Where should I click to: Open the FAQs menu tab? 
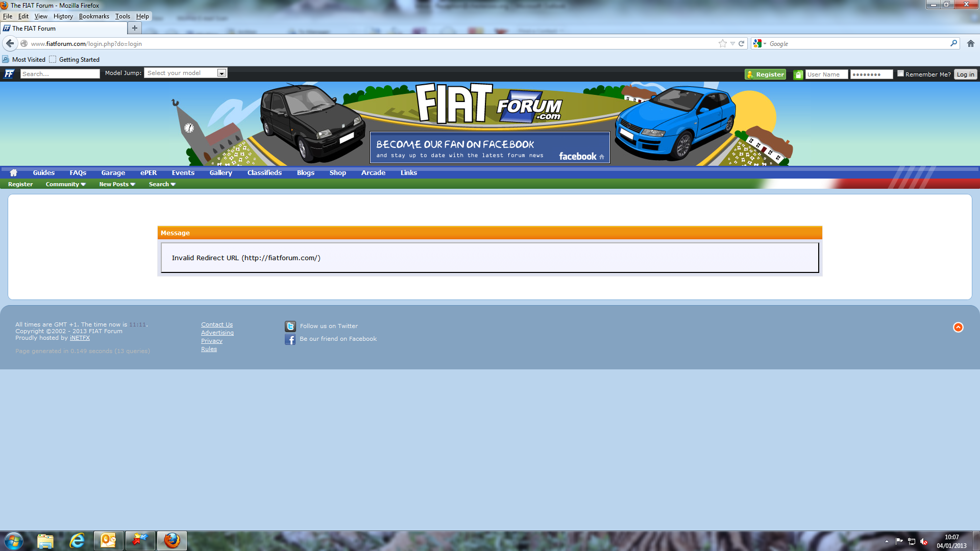tap(78, 172)
